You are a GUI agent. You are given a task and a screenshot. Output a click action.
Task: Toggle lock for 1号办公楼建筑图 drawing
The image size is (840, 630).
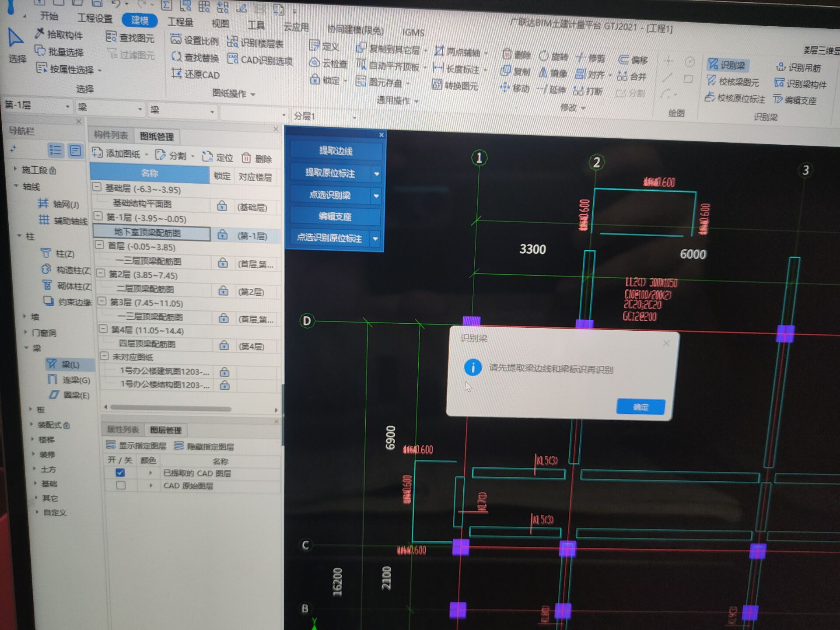point(224,372)
